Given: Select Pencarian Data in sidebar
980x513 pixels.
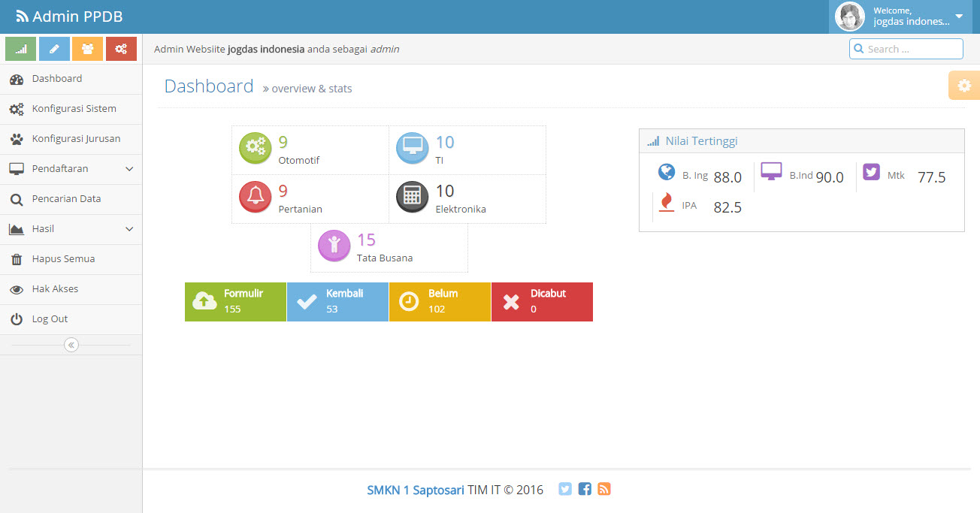Looking at the screenshot, I should point(66,199).
